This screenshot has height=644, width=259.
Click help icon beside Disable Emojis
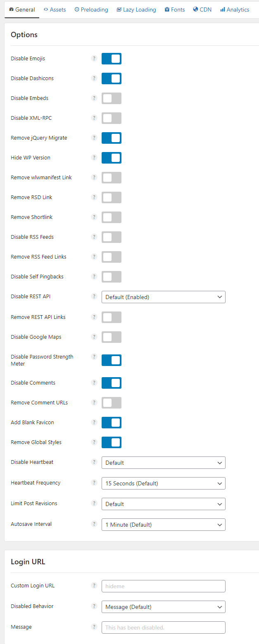(94, 59)
